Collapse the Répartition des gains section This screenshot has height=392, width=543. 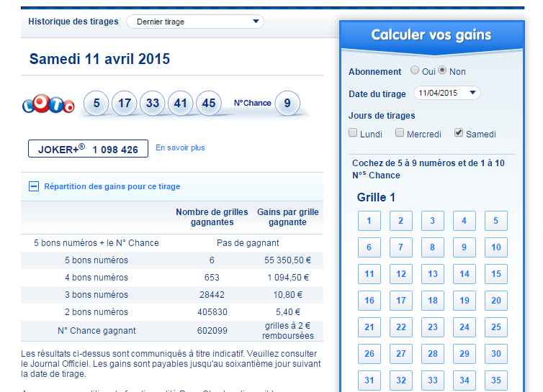pyautogui.click(x=34, y=186)
